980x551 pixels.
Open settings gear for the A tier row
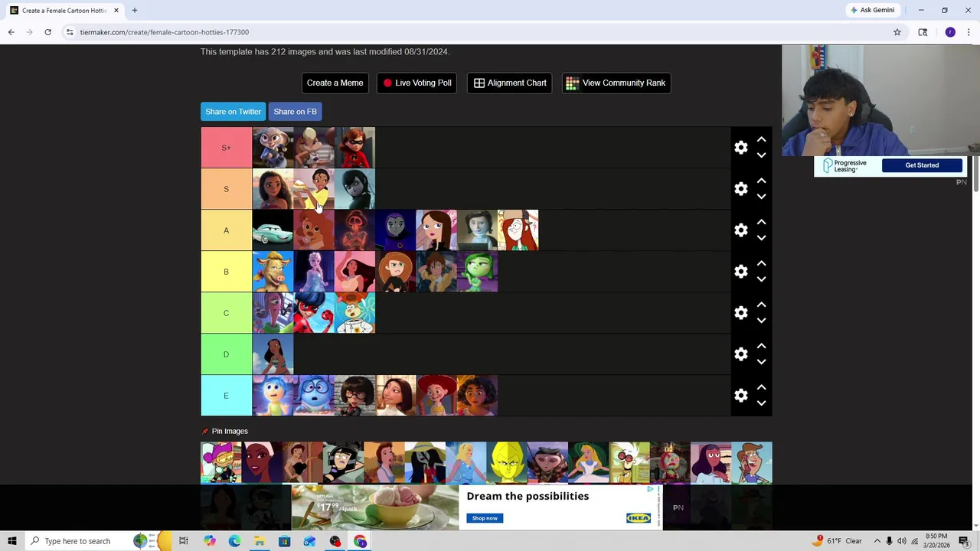click(x=740, y=230)
